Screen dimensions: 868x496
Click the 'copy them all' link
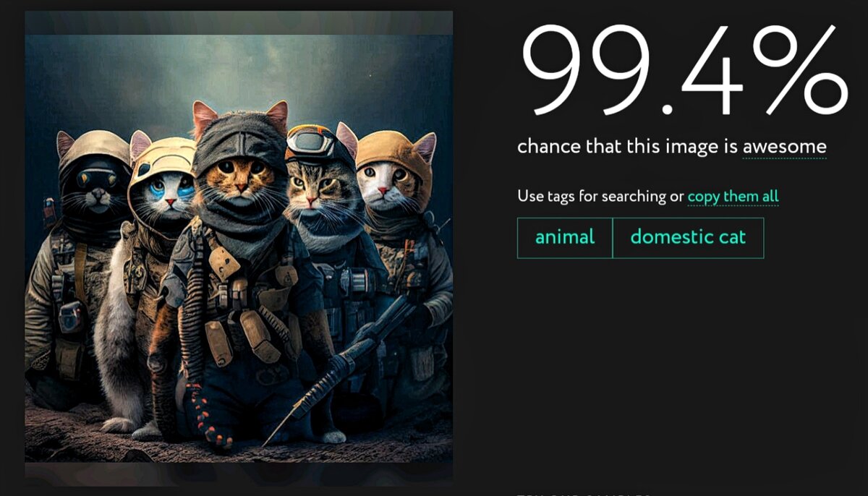click(733, 197)
